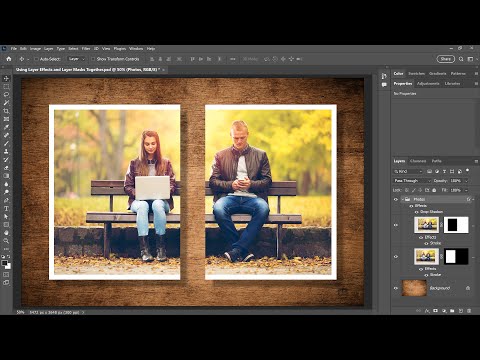Open the Search icon near Share
Image resolution: width=480 pixels, height=360 pixels.
click(461, 59)
